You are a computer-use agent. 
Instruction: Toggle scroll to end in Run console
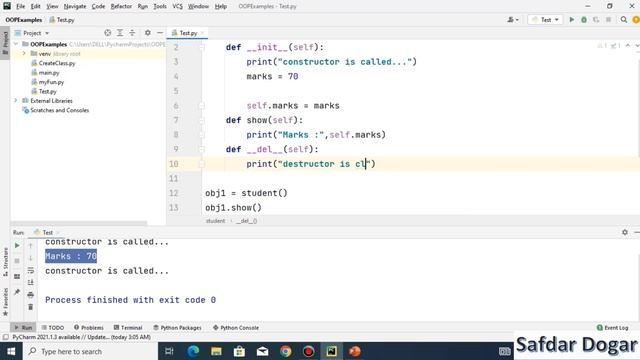[31, 282]
